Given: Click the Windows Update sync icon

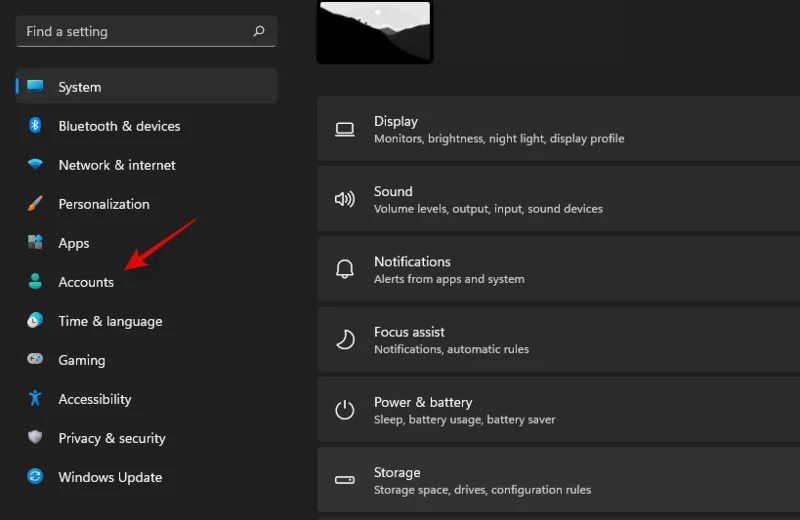Looking at the screenshot, I should point(36,477).
